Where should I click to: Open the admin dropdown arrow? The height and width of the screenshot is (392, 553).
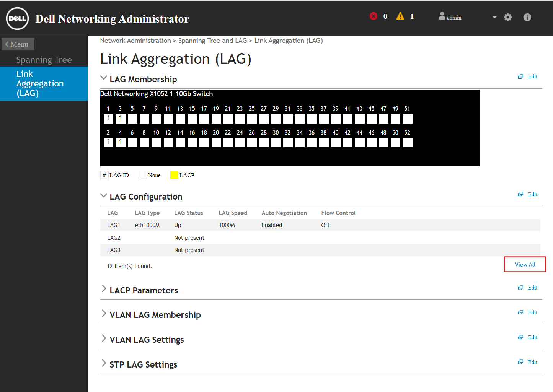click(494, 17)
